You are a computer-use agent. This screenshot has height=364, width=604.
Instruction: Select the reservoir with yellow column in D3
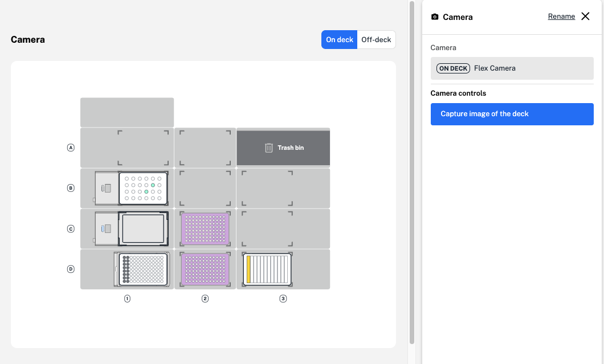coord(267,269)
